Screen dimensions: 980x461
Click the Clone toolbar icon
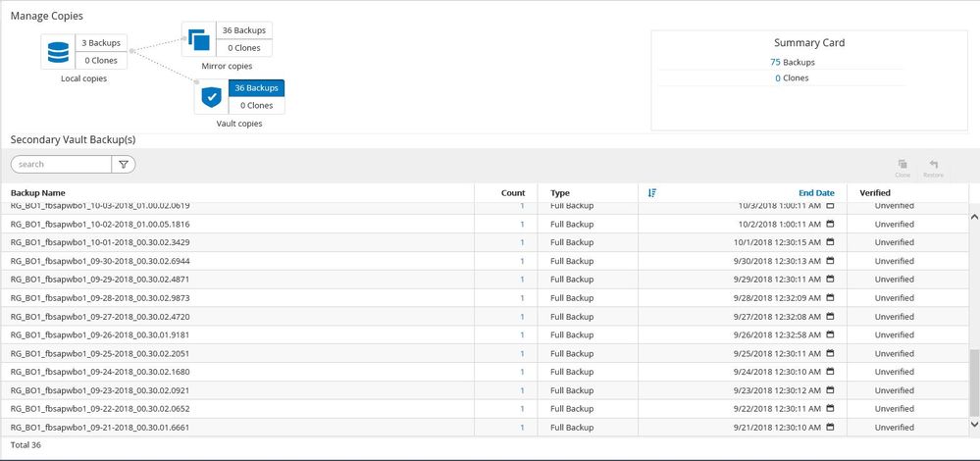pos(903,167)
